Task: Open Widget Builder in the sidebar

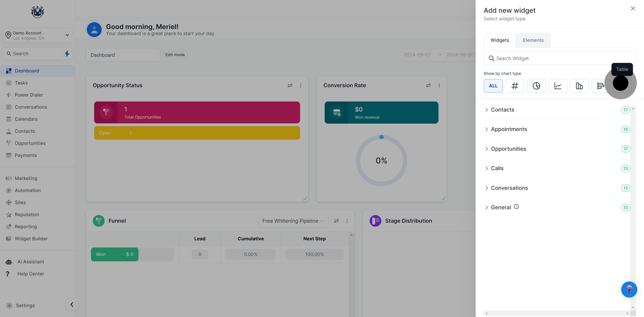Action: [x=31, y=239]
